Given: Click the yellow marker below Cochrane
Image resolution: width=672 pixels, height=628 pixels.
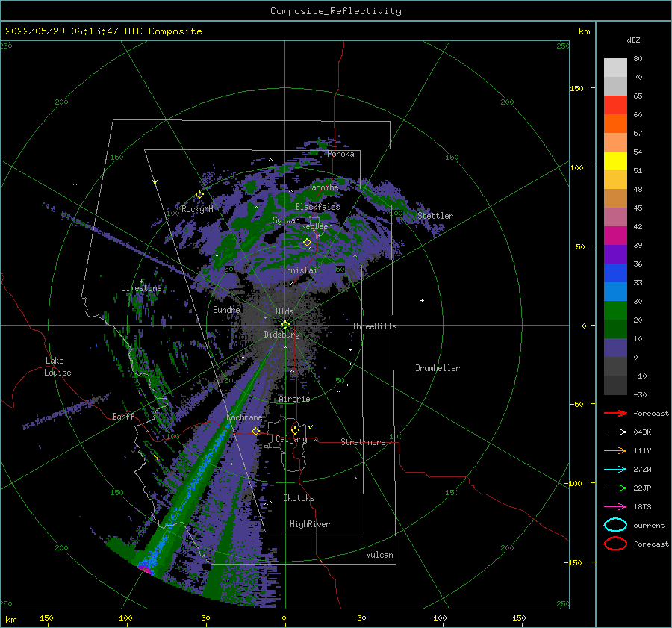Looking at the screenshot, I should click(255, 431).
